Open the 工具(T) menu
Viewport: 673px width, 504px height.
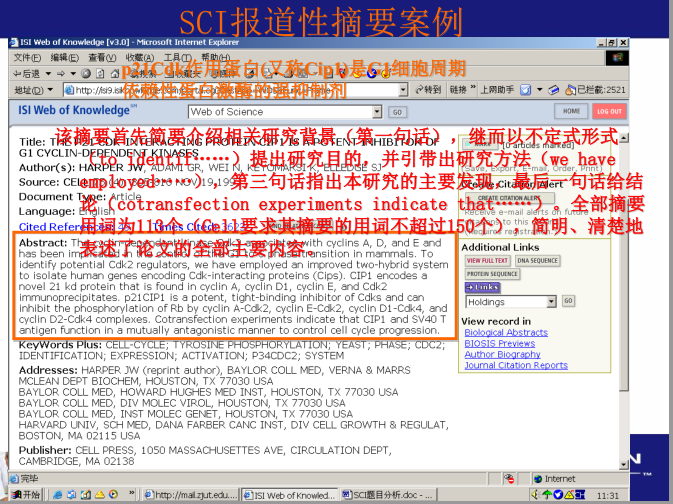tap(177, 58)
